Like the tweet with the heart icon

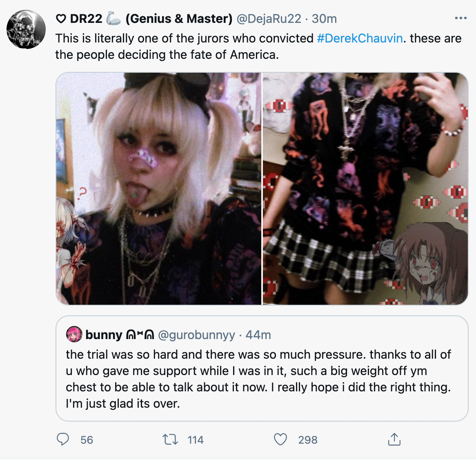tap(280, 440)
